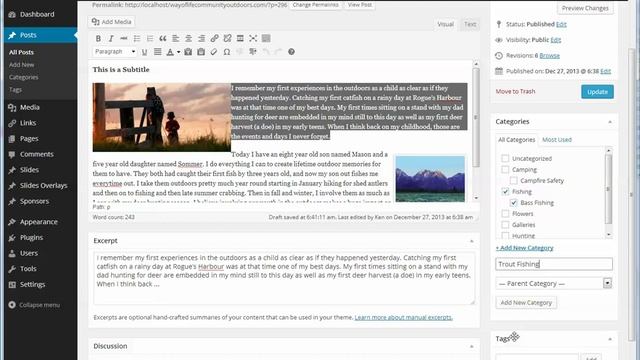The height and width of the screenshot is (360, 640).
Task: Collapse the Excerpt panel
Action: click(472, 241)
